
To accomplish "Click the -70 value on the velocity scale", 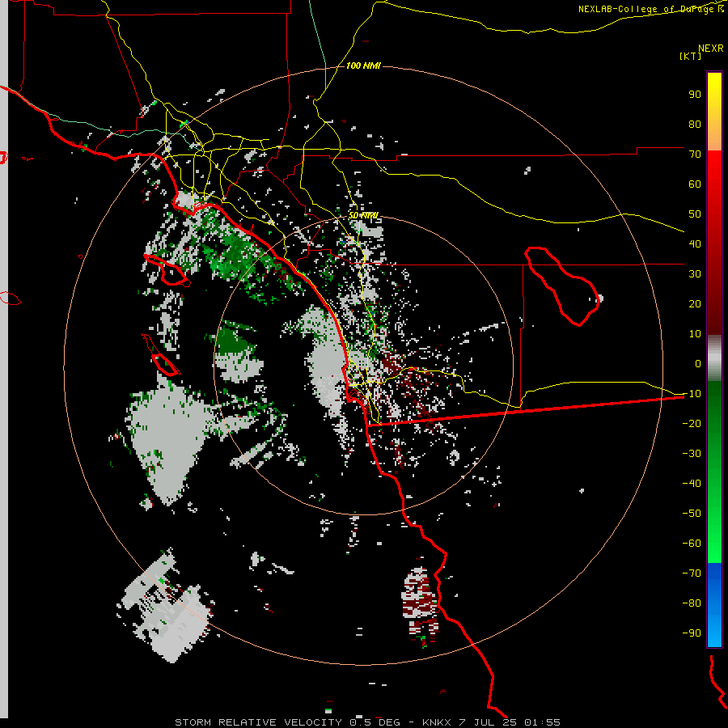I will (692, 574).
